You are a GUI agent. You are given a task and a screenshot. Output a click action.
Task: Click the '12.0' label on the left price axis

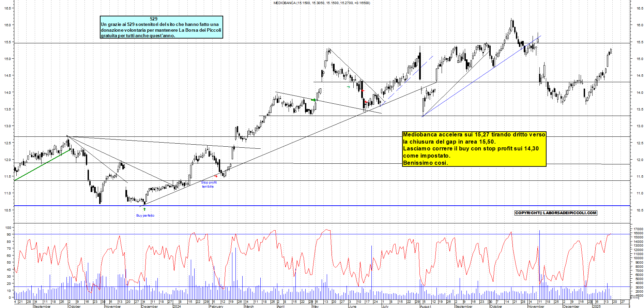tap(8, 160)
